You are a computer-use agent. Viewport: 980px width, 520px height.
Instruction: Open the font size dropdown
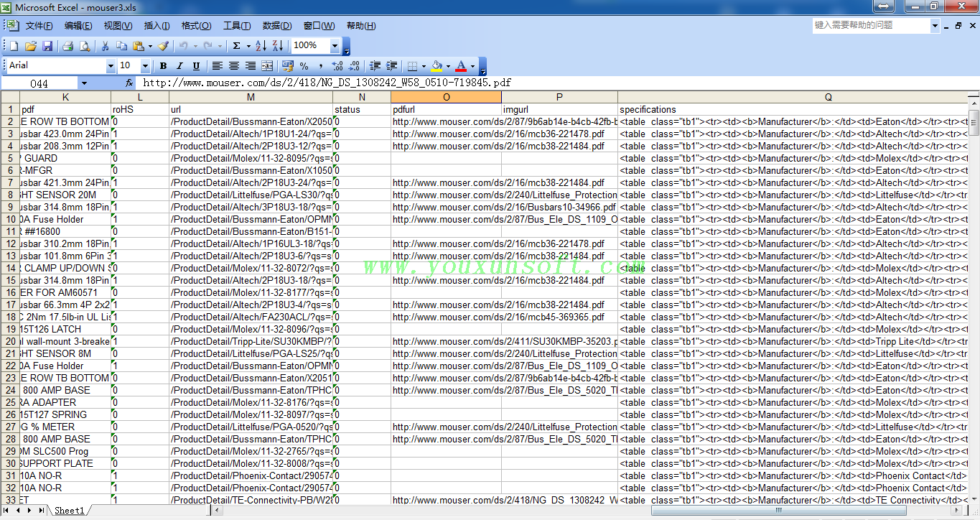145,66
